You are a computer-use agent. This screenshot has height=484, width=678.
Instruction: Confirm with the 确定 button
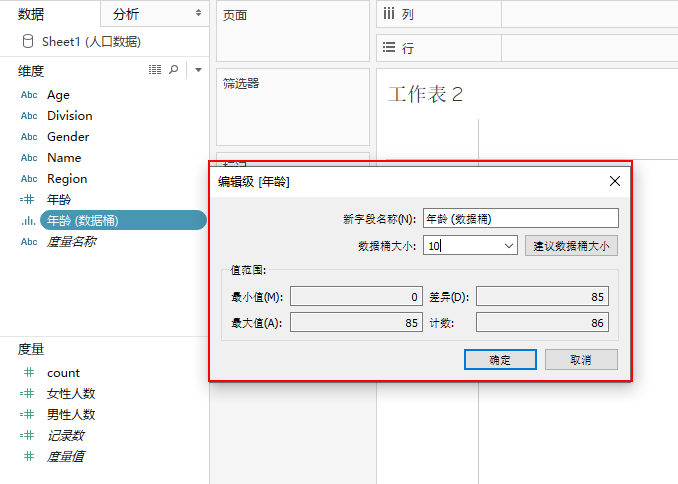[x=500, y=359]
